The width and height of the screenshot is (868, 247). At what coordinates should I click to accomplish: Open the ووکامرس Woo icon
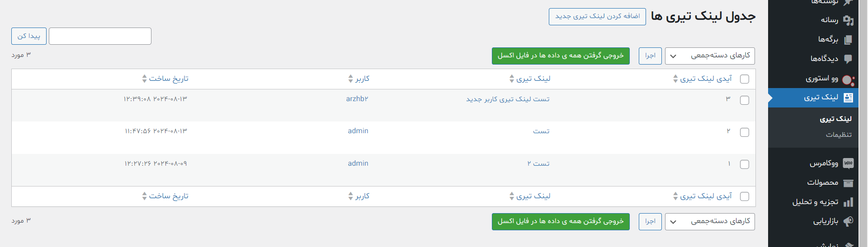point(848,163)
